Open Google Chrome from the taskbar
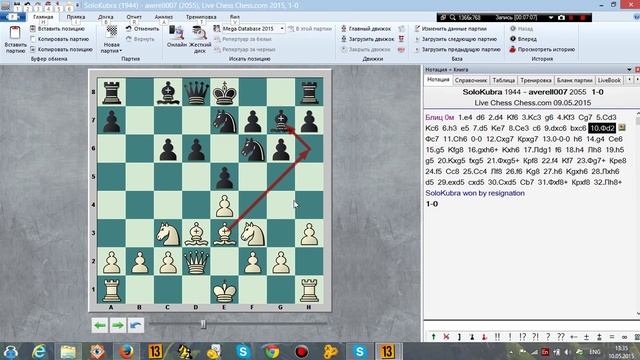Viewport: 640px width, 360px height. click(x=272, y=351)
